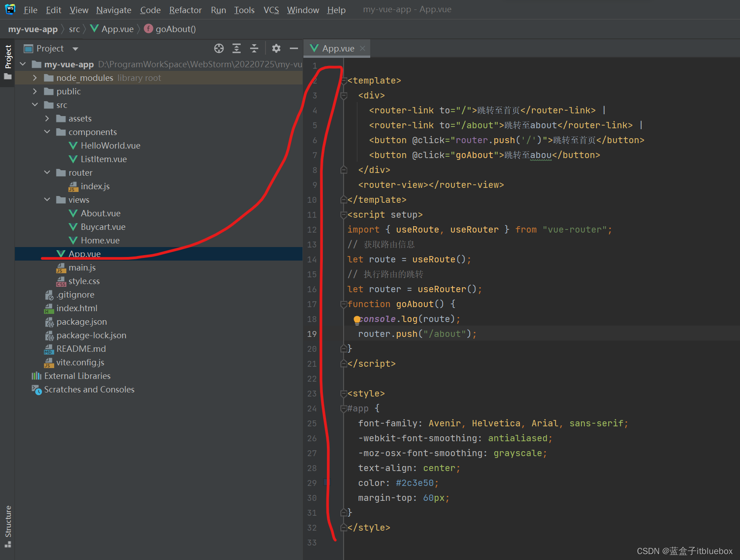Collapse the my-vue-app root folder
Image resolution: width=740 pixels, height=560 pixels.
click(23, 64)
